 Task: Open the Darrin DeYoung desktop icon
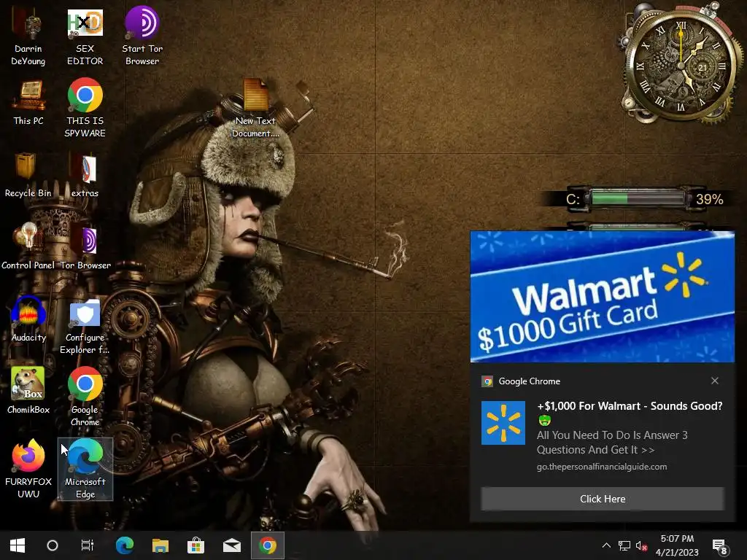coord(28,37)
